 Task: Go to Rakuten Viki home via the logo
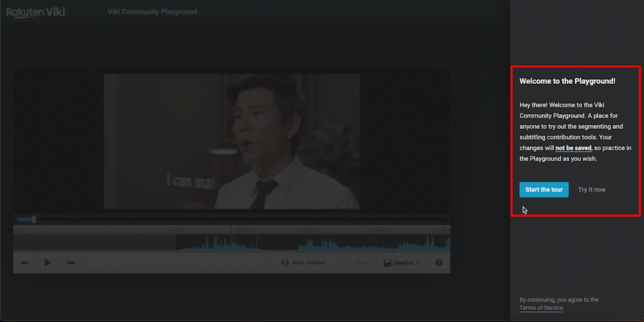coord(36,12)
